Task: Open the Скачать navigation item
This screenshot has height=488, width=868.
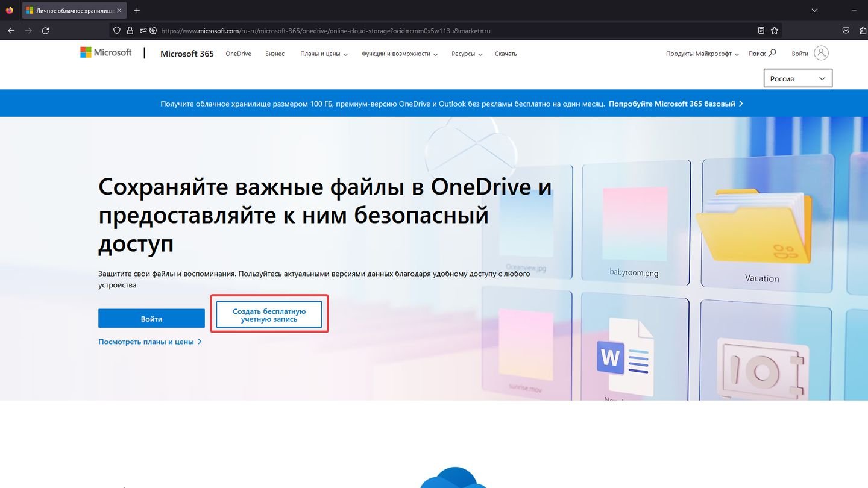Action: click(506, 54)
